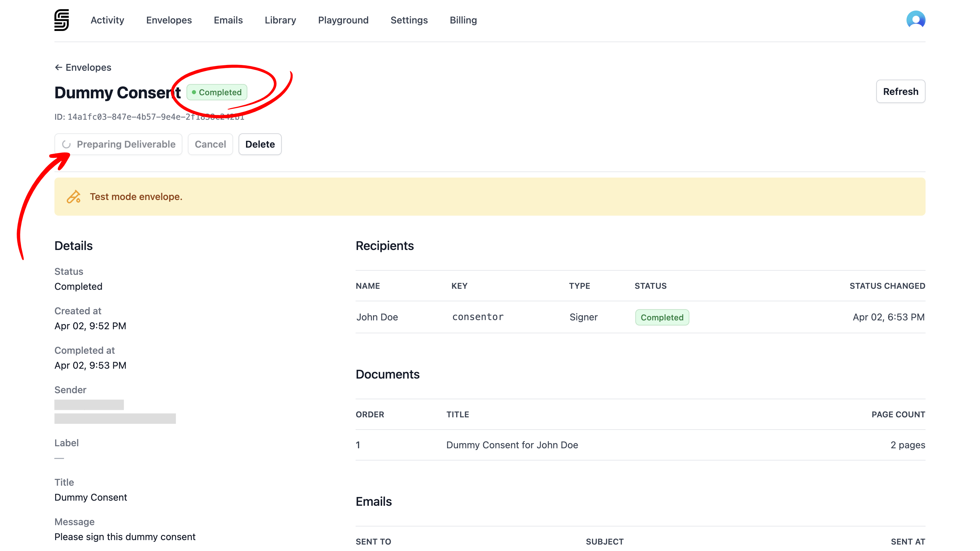Open the Emails navigation item
This screenshot has height=551, width=980.
(x=228, y=20)
